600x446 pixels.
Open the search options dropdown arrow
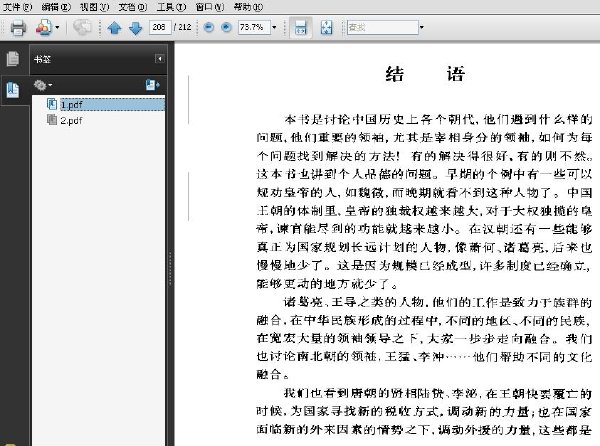pyautogui.click(x=422, y=28)
